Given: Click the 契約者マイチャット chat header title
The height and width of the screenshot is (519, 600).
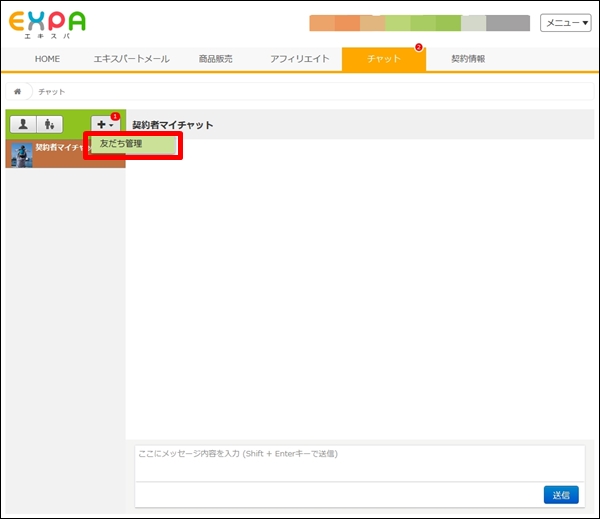Looking at the screenshot, I should pyautogui.click(x=173, y=125).
